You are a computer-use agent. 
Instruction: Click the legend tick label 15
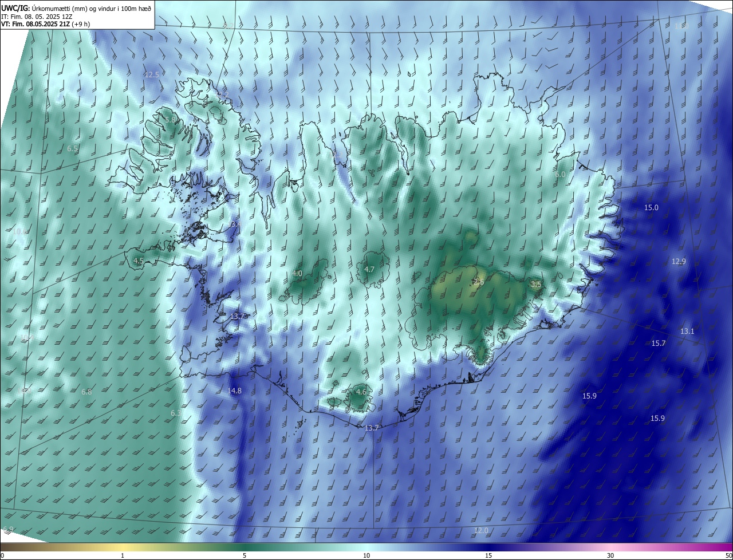click(x=488, y=555)
